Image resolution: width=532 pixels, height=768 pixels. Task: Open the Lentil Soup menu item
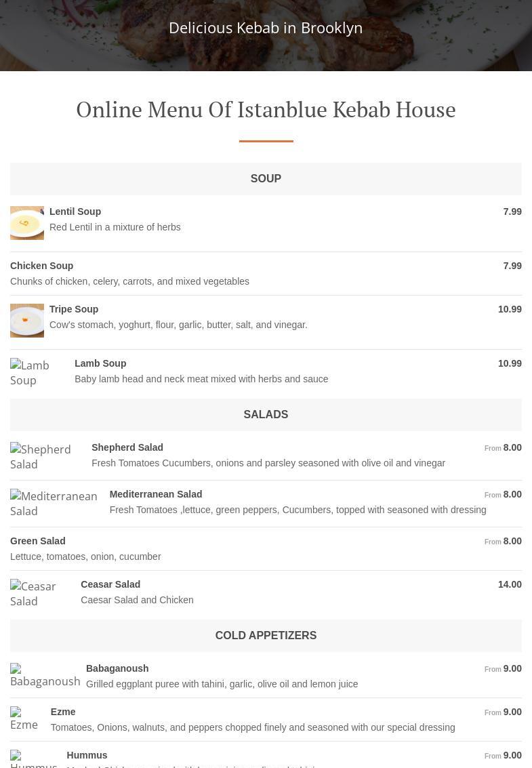coord(75,211)
